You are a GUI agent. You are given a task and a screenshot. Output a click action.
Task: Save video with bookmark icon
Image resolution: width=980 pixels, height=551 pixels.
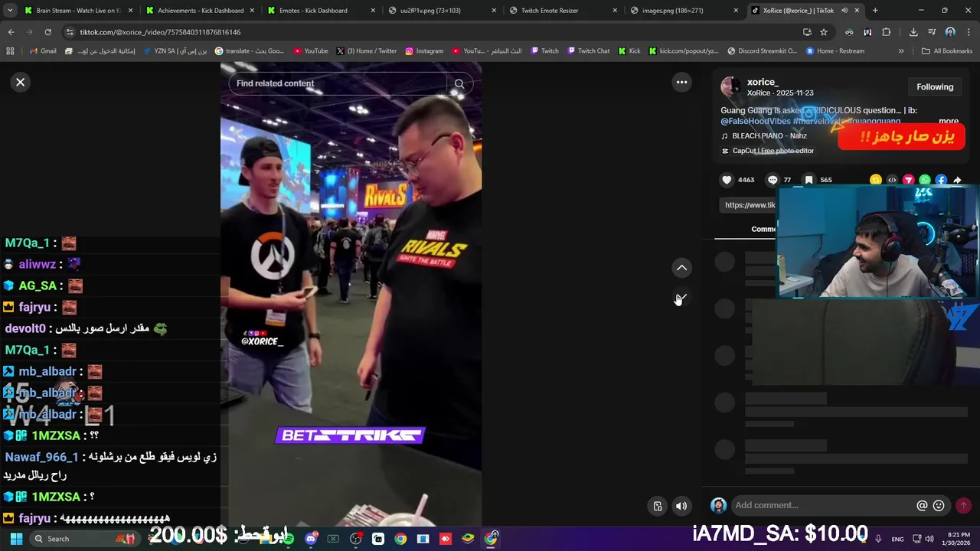(808, 180)
